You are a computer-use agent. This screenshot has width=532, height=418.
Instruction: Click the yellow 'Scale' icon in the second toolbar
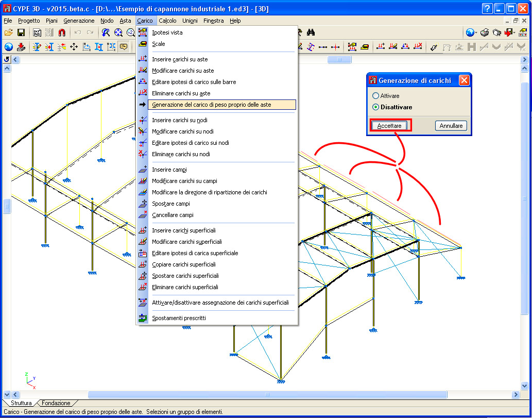pos(365,47)
